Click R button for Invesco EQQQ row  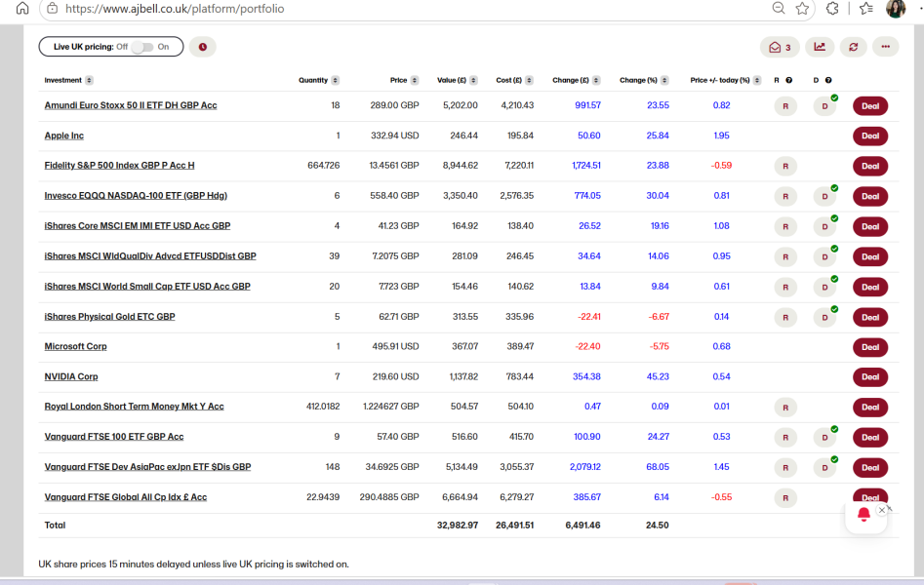point(785,197)
